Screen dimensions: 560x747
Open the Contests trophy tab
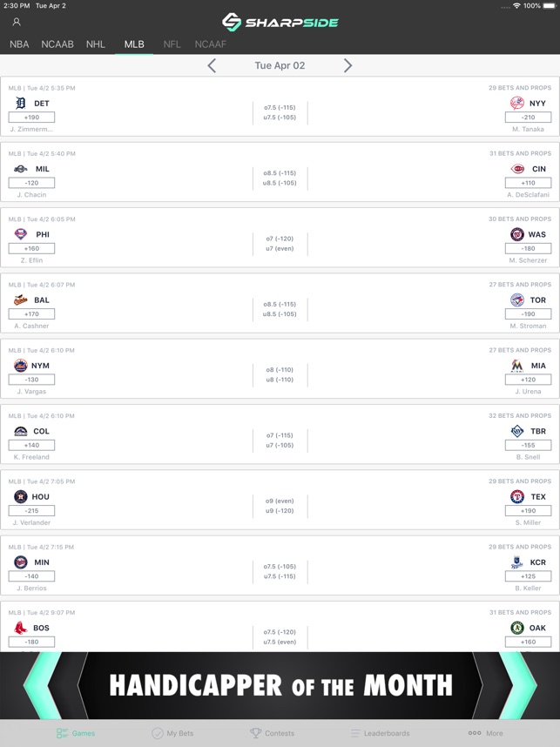tap(272, 733)
